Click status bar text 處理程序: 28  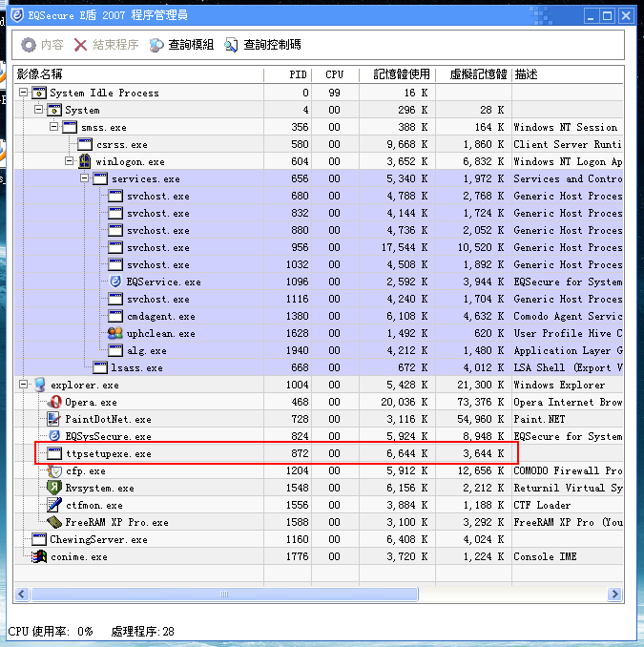pos(143,632)
